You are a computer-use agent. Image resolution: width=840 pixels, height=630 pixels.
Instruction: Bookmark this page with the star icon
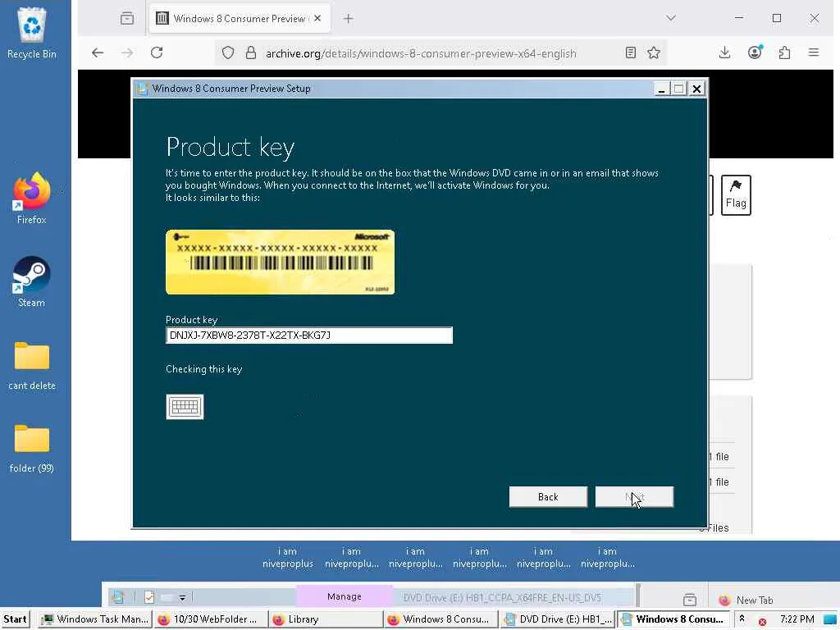(654, 52)
